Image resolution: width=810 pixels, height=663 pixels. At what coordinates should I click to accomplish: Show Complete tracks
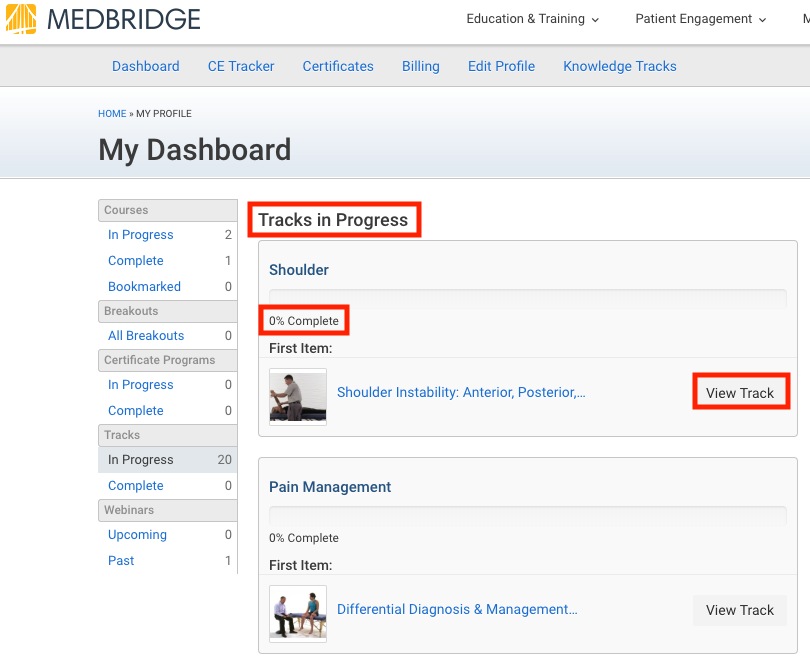(135, 485)
